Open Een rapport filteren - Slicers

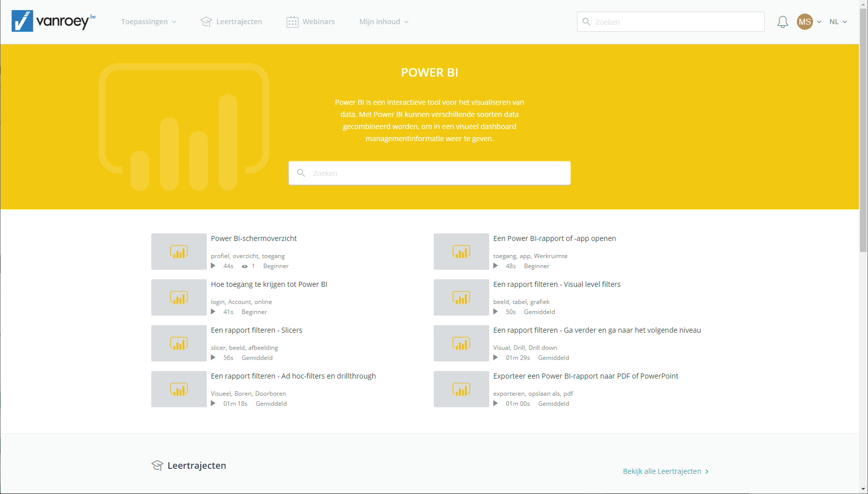click(256, 330)
